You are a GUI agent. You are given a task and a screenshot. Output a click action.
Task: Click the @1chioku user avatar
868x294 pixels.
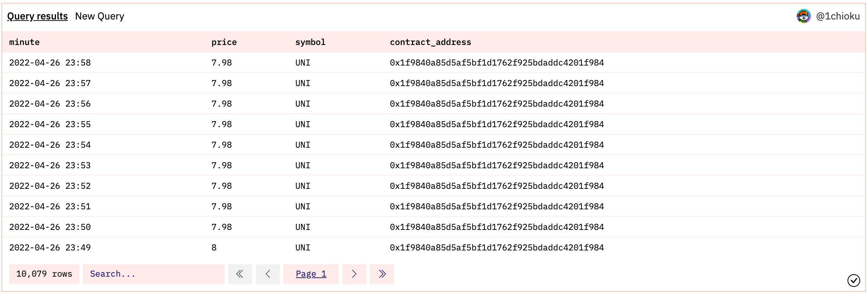804,16
